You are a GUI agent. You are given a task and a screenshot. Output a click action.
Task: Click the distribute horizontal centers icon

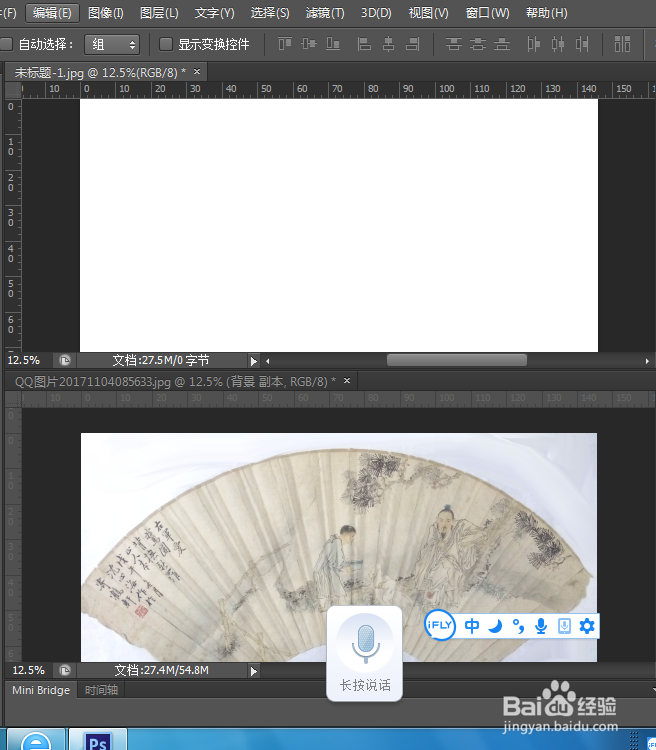(x=557, y=44)
